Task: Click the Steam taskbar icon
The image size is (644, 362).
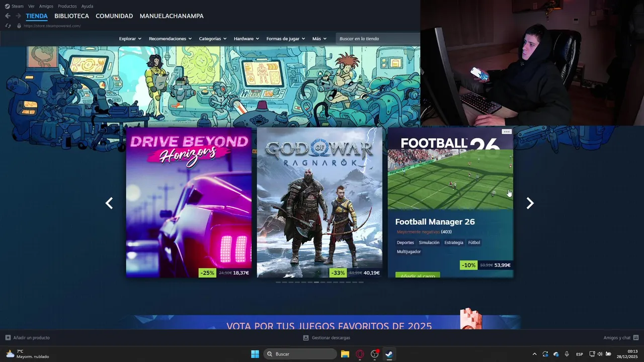Action: [x=389, y=354]
